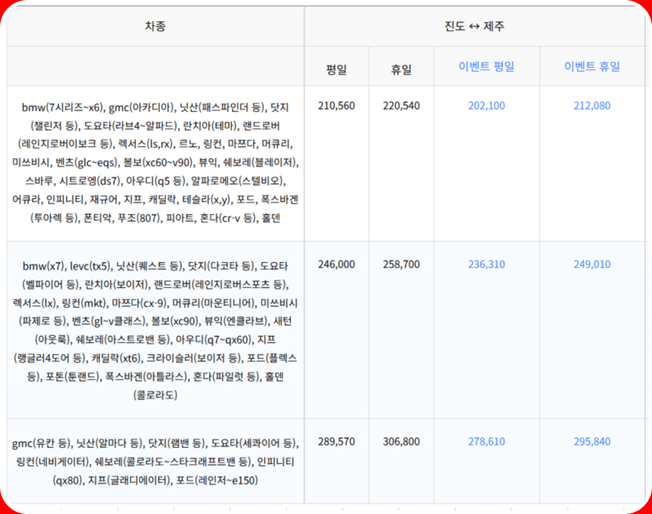Image resolution: width=652 pixels, height=514 pixels.
Task: Open the 이벤트 평일 header link
Action: point(487,66)
